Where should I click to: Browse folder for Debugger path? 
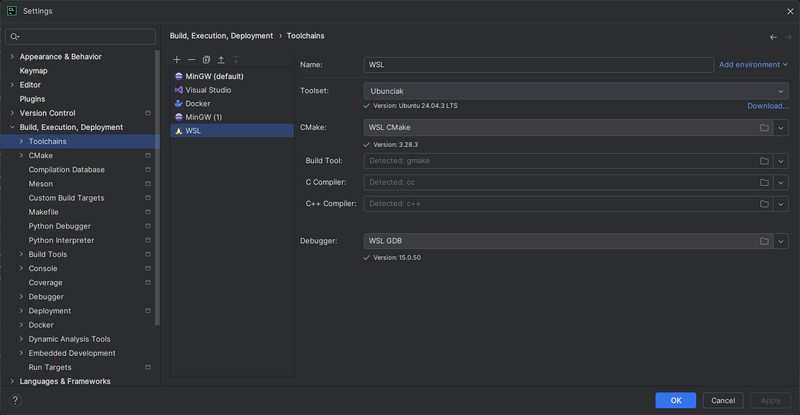pyautogui.click(x=764, y=241)
